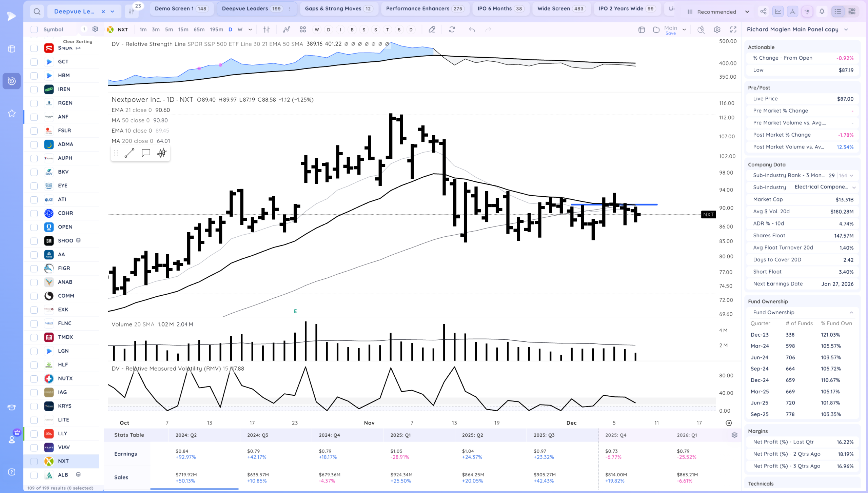Select the trend line drawing tool
The height and width of the screenshot is (493, 868).
click(x=130, y=153)
